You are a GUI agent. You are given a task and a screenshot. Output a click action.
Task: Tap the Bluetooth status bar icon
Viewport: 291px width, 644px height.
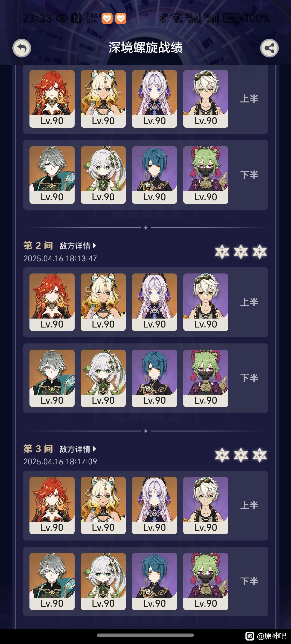163,18
